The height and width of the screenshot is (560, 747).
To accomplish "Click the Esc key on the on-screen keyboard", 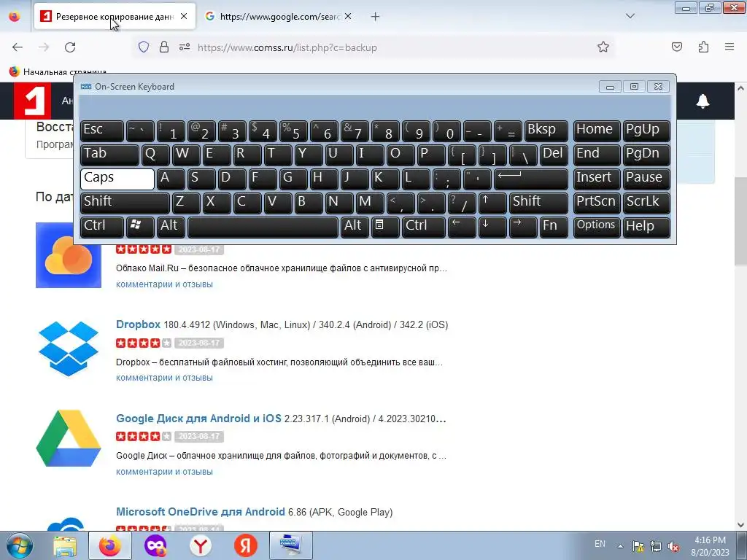I will click(102, 131).
